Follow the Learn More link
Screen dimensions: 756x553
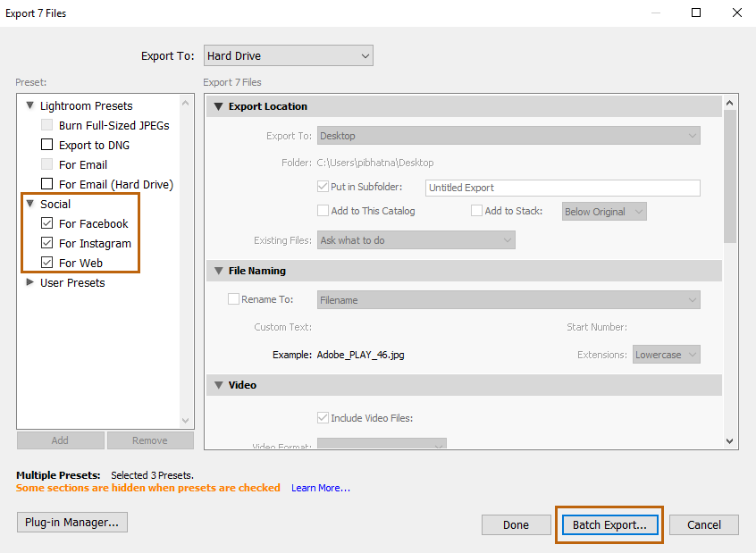[320, 488]
